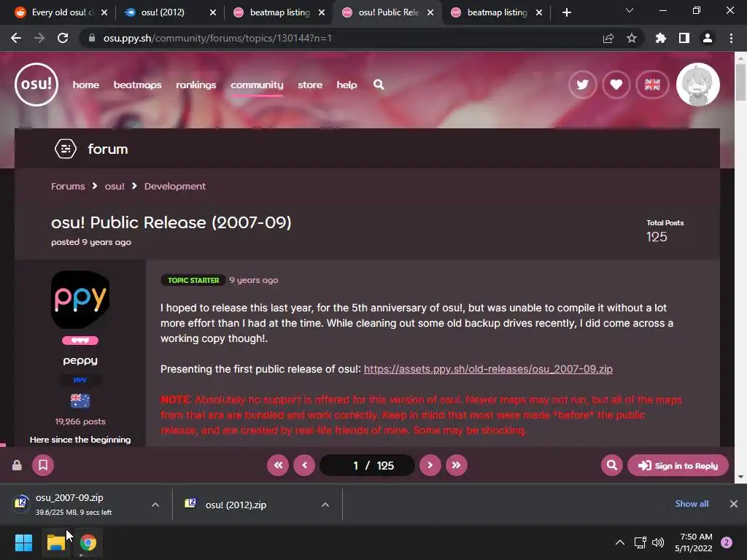Open the Windows Start menu
This screenshot has width=747, height=560.
click(23, 542)
